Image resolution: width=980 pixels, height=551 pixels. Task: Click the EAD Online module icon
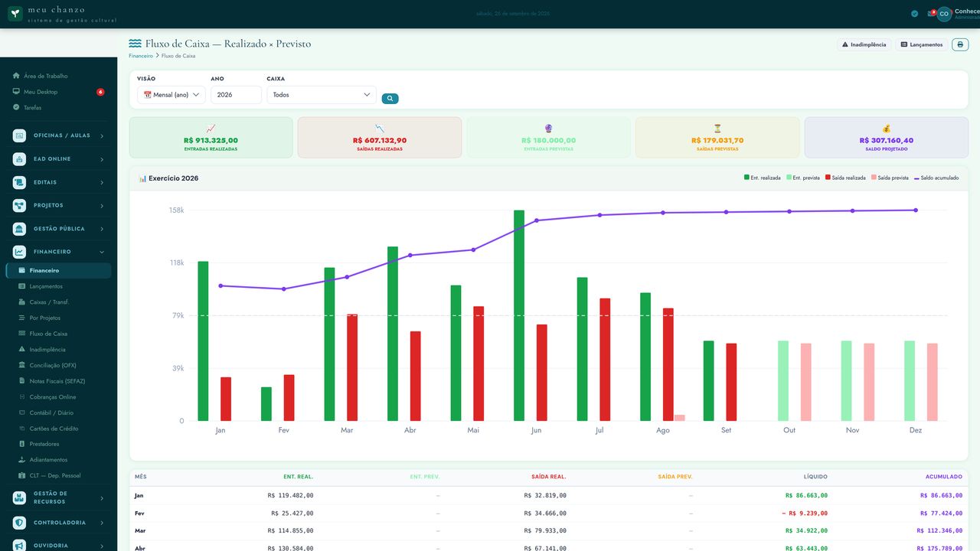coord(19,159)
